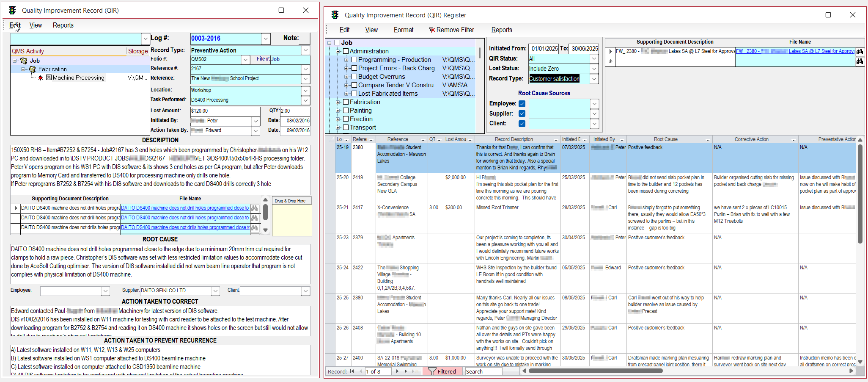Screen dimensions: 868x382
Task: Click the red bug icon beside Machine Processing
Action: coord(41,78)
